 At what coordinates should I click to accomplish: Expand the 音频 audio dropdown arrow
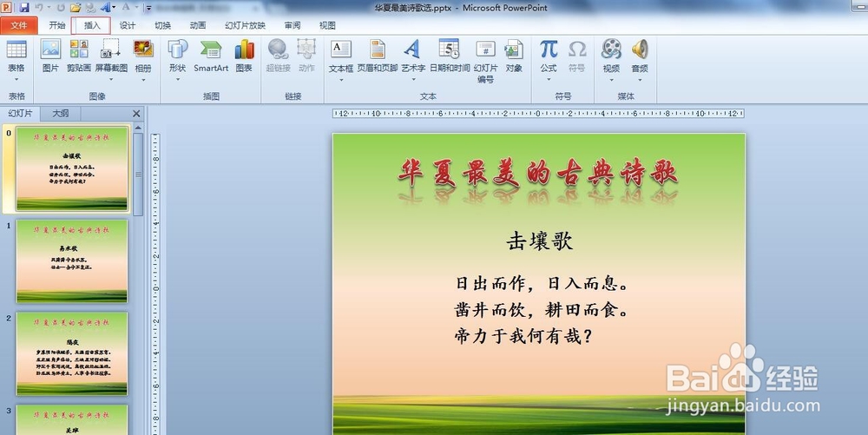pos(640,80)
